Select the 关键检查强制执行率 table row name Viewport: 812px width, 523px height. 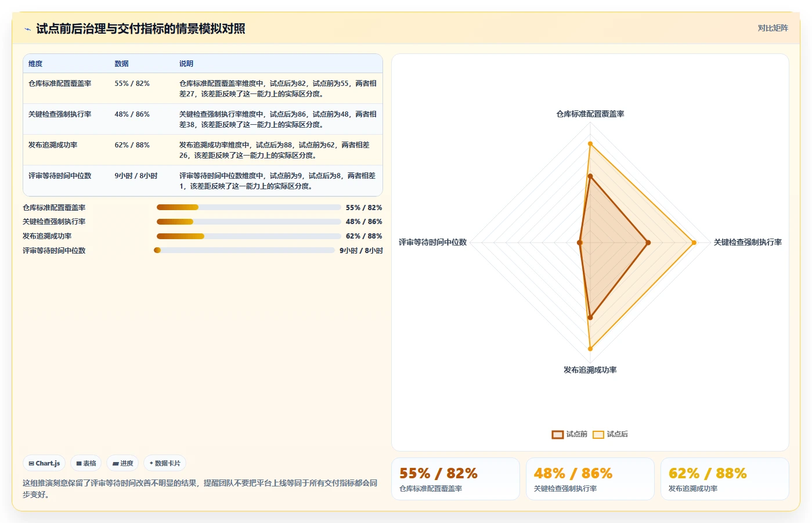click(60, 114)
